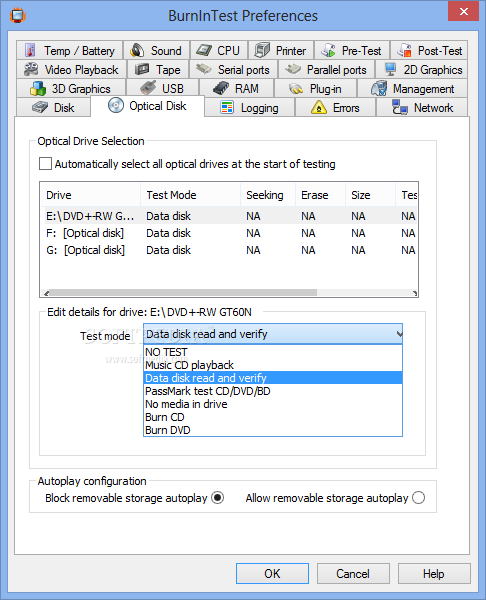Choose NO TEST from the dropdown list
Screen dimensions: 486x600
(x=273, y=352)
